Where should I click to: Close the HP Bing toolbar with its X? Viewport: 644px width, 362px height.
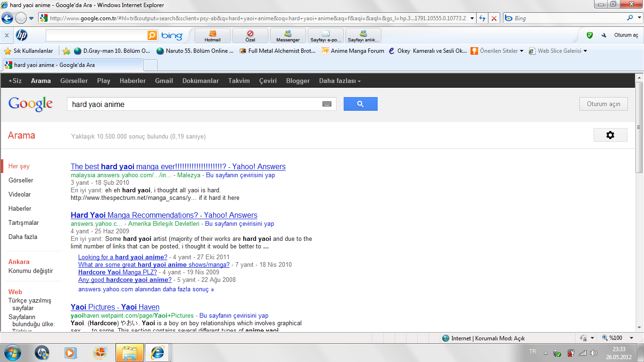[x=7, y=35]
